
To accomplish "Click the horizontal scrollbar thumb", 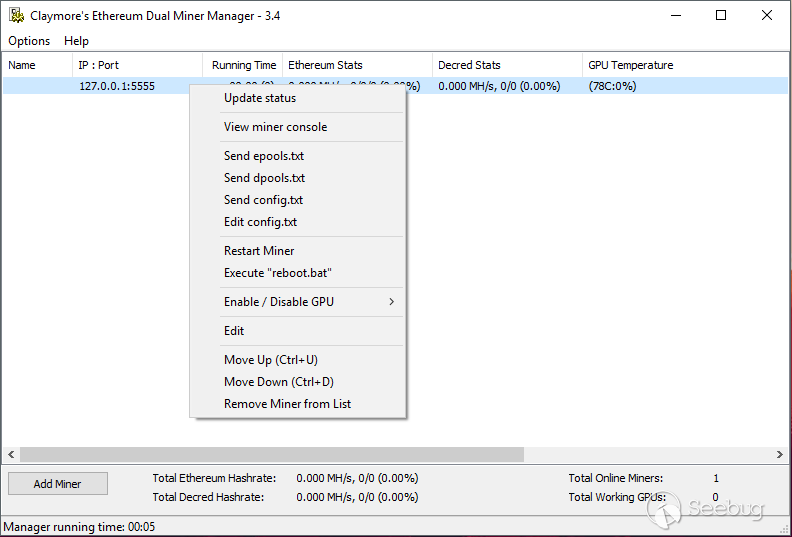I will pos(272,455).
